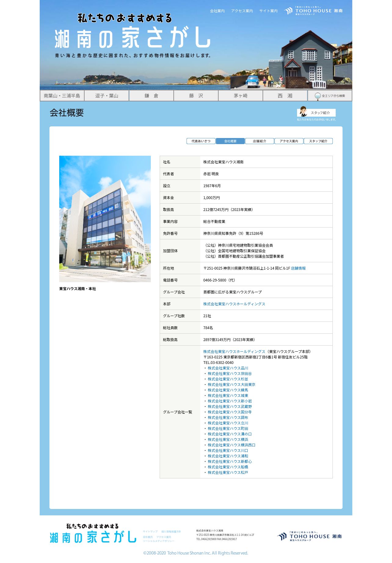Click license number 第15286号 cell
Viewport: 392px width, 563px height.
coord(233,234)
